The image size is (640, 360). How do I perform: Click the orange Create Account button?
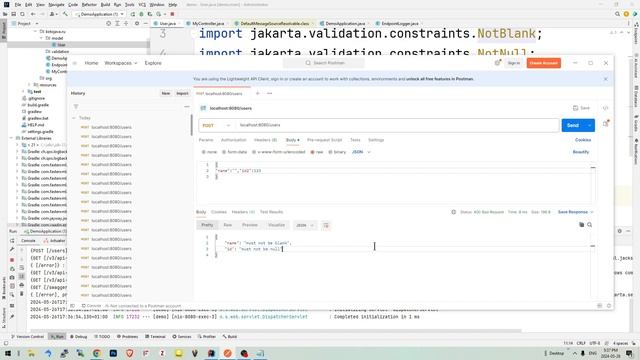coord(544,63)
